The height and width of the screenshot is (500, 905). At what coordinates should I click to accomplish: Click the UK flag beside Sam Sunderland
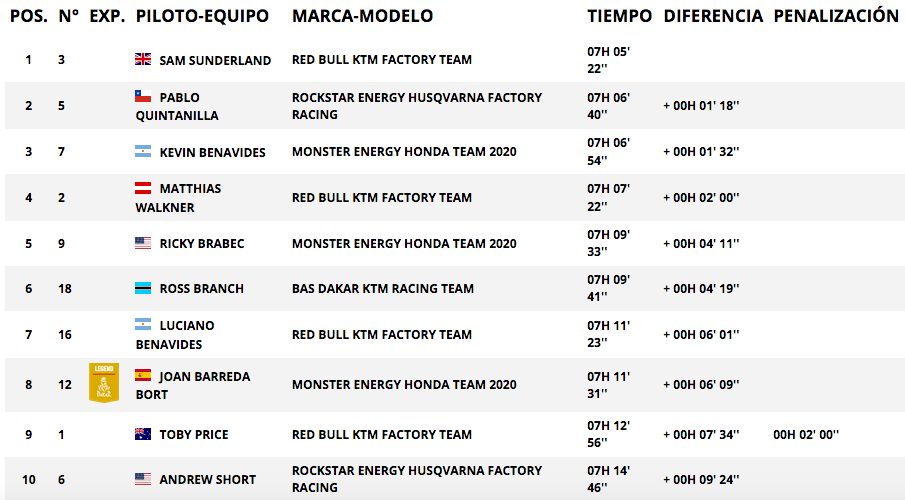pyautogui.click(x=143, y=59)
